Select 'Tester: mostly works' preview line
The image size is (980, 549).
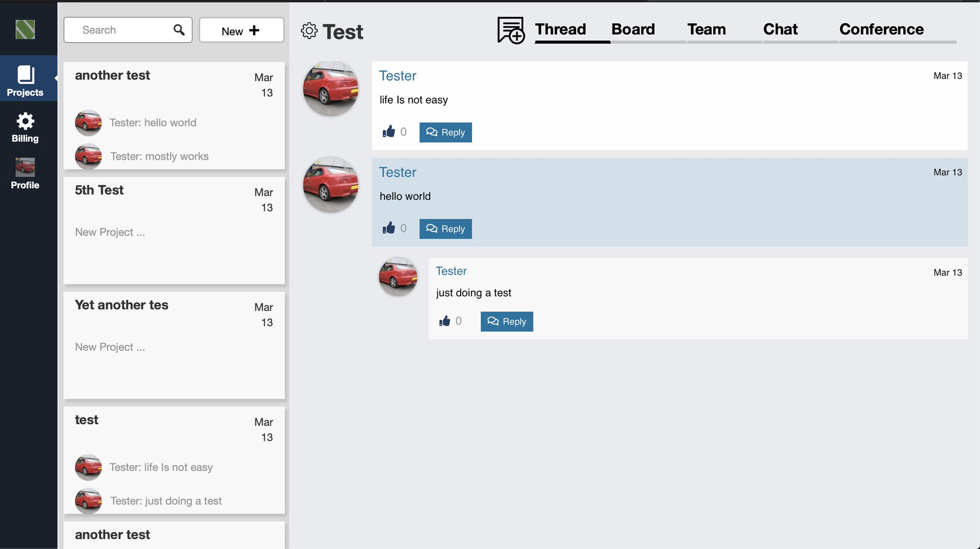[x=159, y=157]
